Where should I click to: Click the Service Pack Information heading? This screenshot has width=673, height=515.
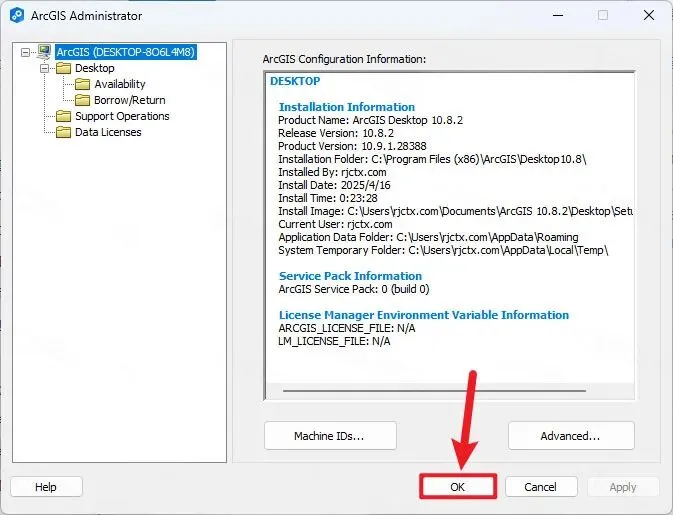pos(350,276)
